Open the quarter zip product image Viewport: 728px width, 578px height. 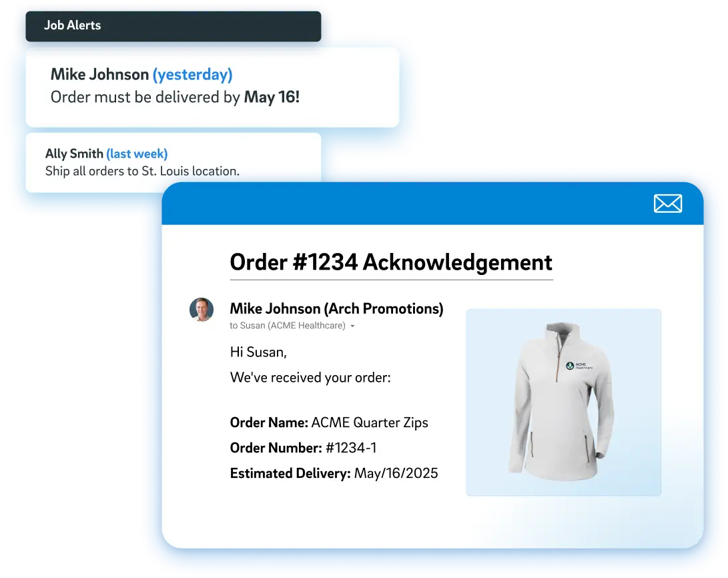click(x=563, y=402)
